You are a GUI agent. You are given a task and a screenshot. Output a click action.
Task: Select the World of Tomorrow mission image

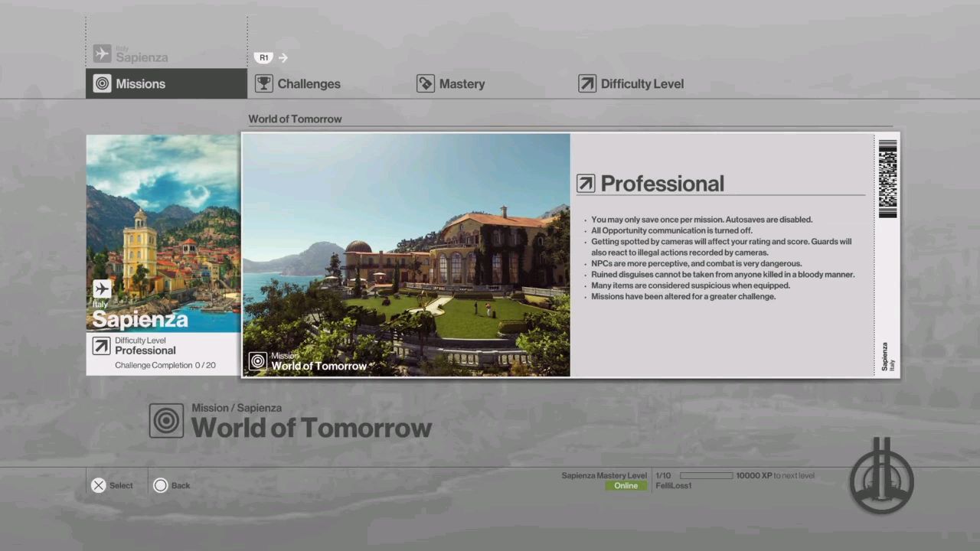pos(406,255)
